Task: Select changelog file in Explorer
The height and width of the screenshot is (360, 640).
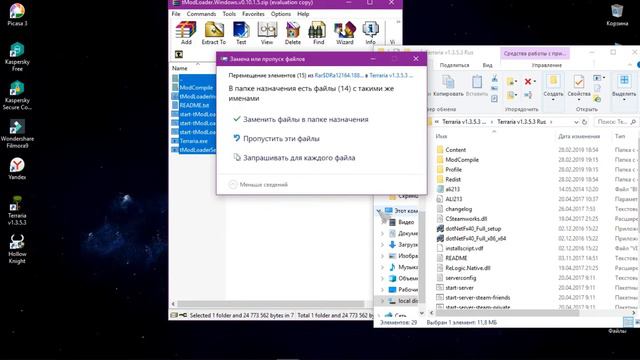Action: (x=459, y=209)
